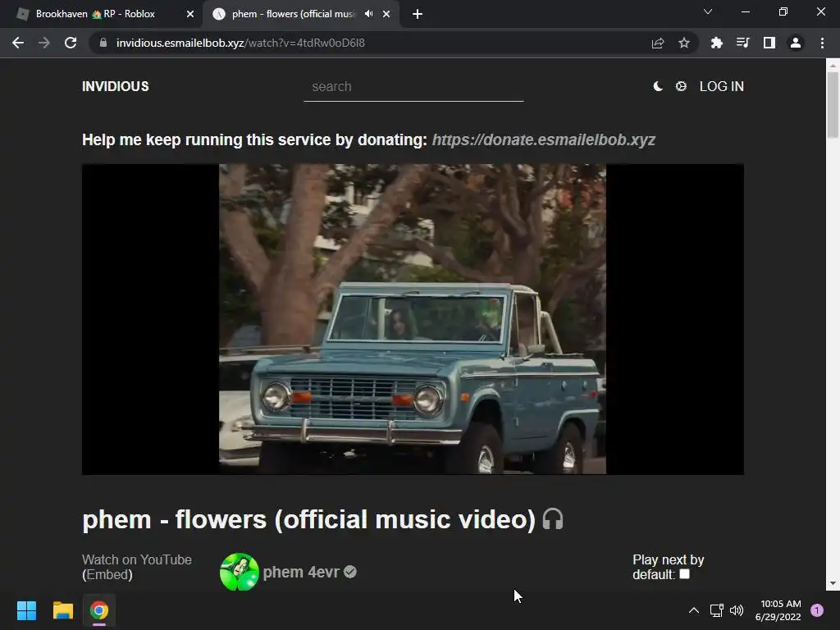This screenshot has width=840, height=630.
Task: Open clock and date 10:05 AM
Action: click(778, 610)
